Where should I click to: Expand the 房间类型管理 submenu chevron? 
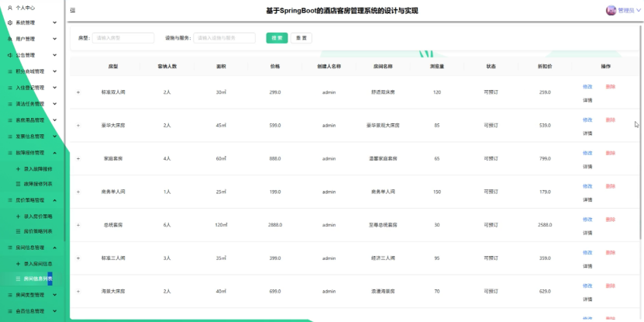(x=54, y=295)
